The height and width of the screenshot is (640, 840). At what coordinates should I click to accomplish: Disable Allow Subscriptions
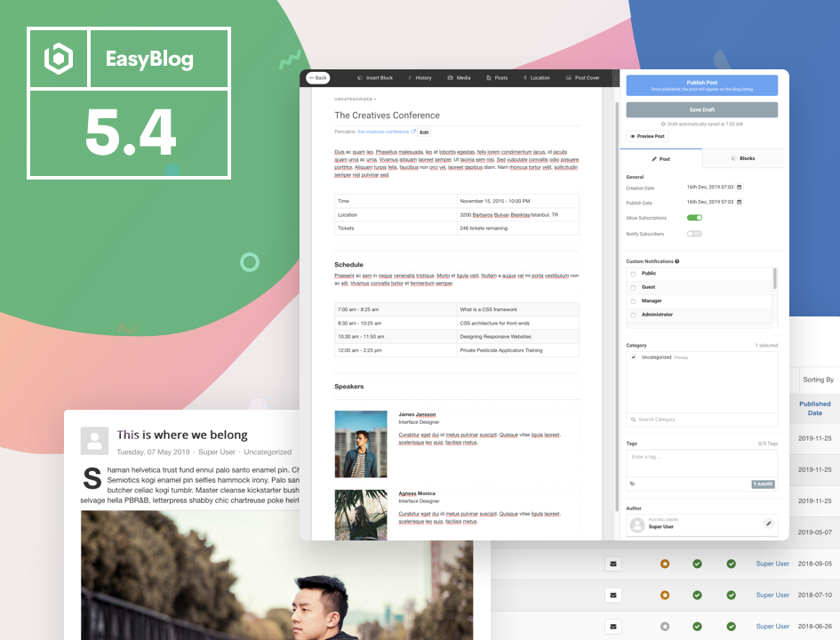(x=695, y=218)
